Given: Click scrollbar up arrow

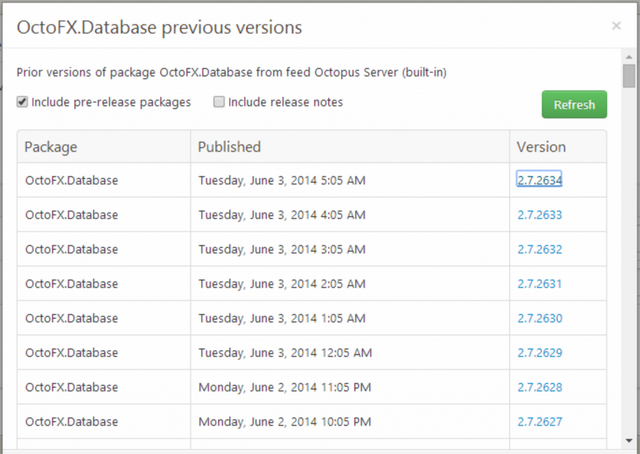Looking at the screenshot, I should (629, 56).
